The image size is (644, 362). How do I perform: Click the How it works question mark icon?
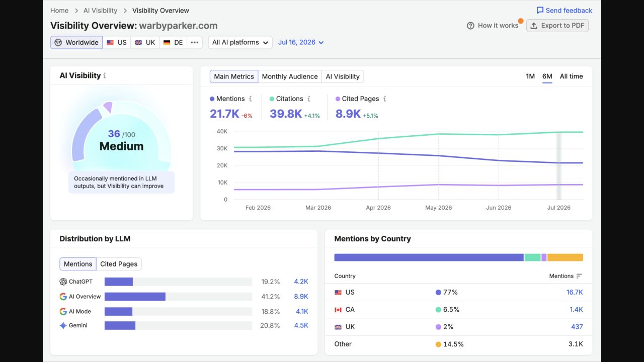(470, 26)
